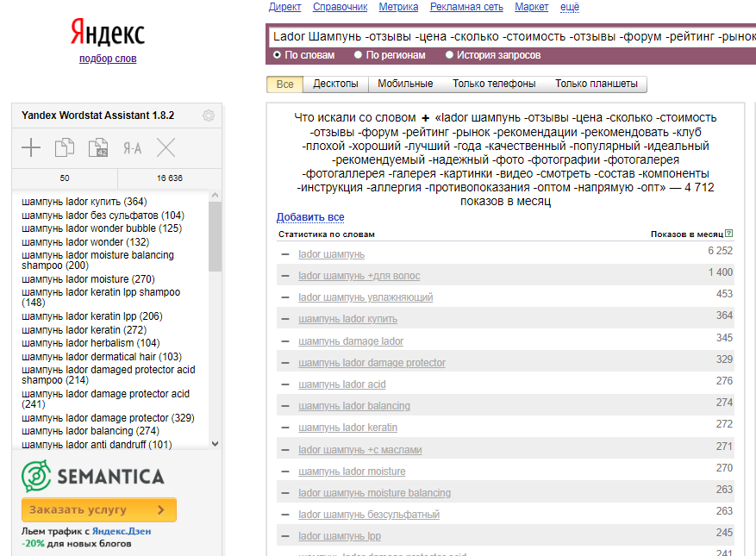Open Wordstat Assistant settings gear

(208, 116)
